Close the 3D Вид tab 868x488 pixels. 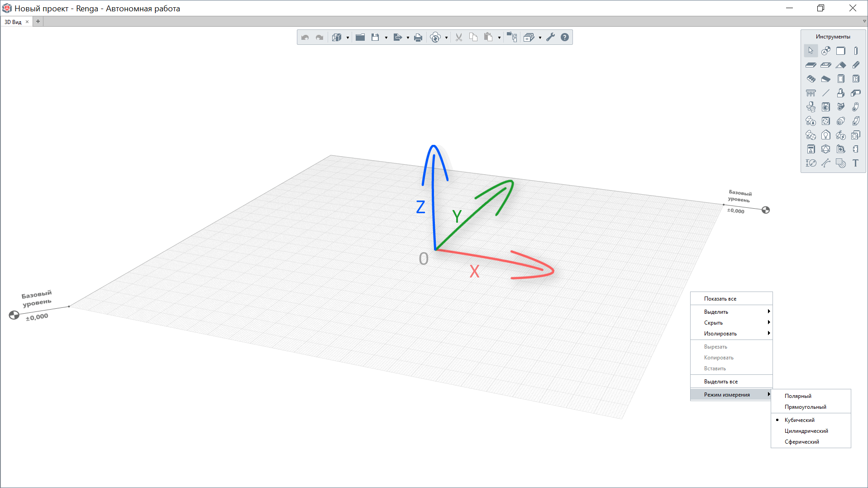coord(27,22)
